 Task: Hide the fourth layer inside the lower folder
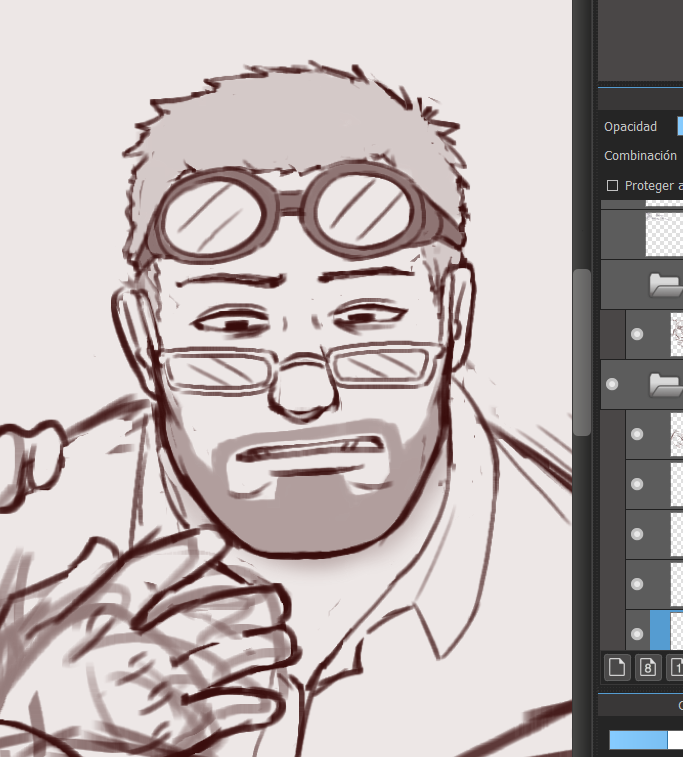point(637,584)
